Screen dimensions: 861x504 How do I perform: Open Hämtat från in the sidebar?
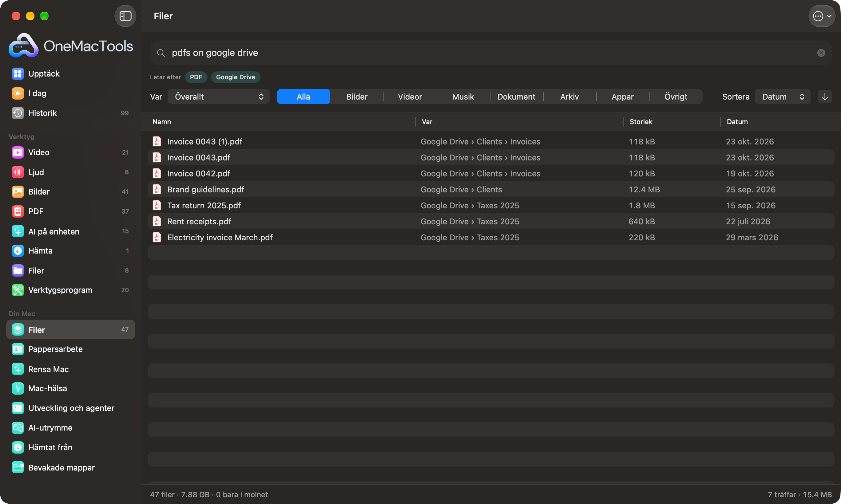pos(71,447)
